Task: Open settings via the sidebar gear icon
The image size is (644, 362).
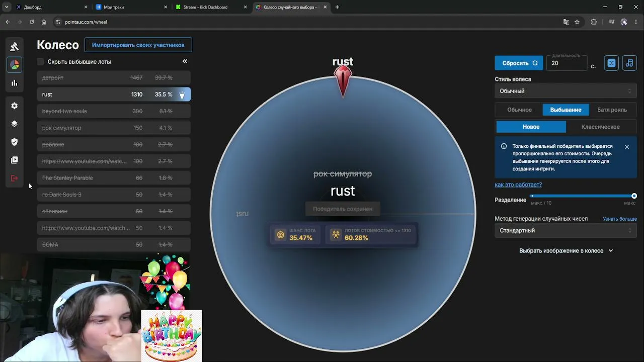Action: 15,106
